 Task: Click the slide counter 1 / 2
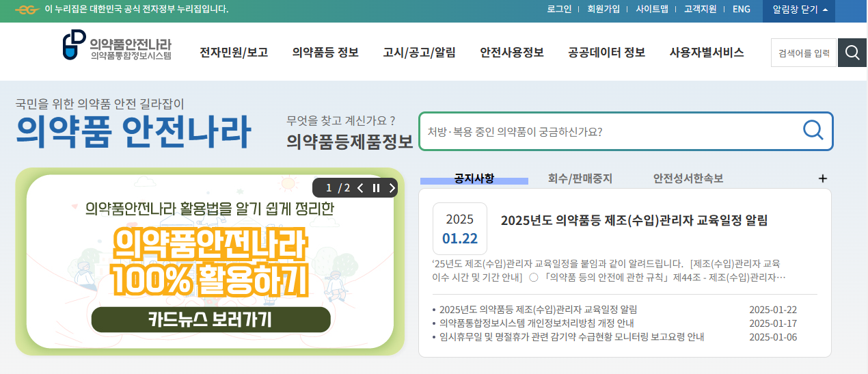coord(338,188)
